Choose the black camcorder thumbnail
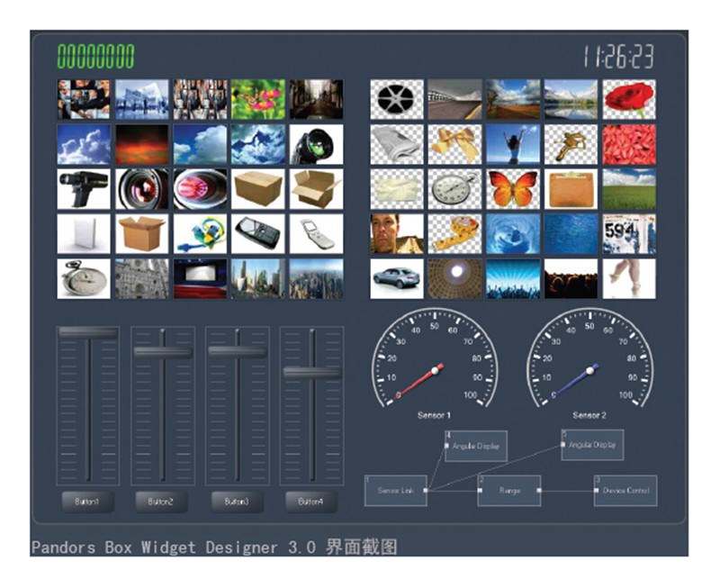 tap(84, 189)
